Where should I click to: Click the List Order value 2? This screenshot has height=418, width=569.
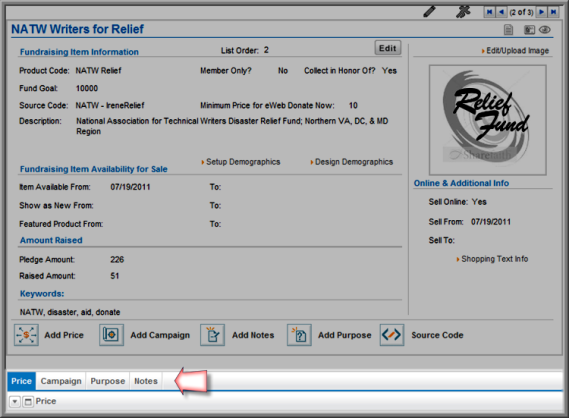266,50
